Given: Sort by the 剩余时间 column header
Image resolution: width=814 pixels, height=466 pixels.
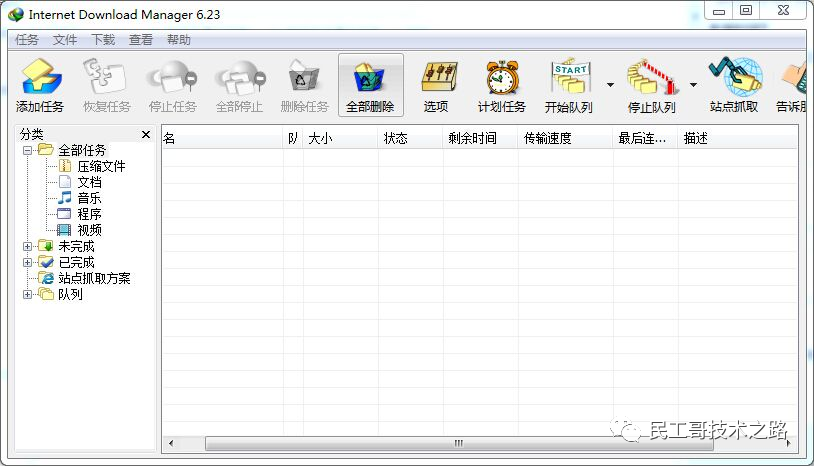Looking at the screenshot, I should pyautogui.click(x=480, y=139).
